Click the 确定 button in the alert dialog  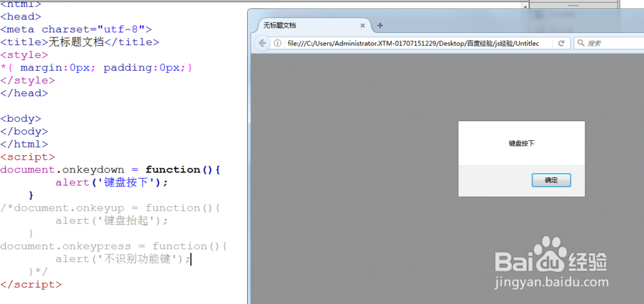pyautogui.click(x=551, y=180)
